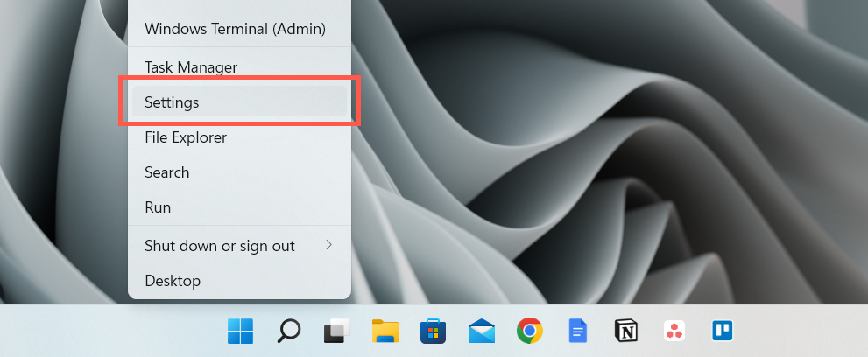The image size is (868, 357).
Task: Open the Asana taskbar icon
Action: coord(674,331)
